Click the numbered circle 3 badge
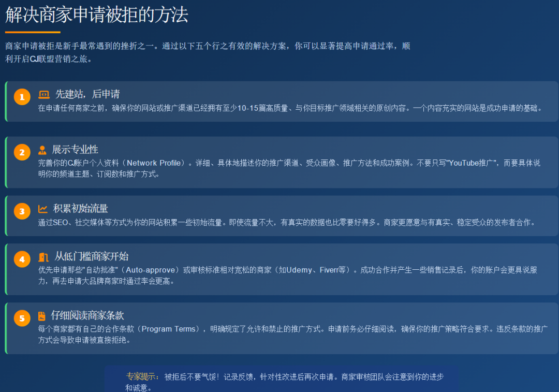The width and height of the screenshot is (559, 392). click(22, 210)
